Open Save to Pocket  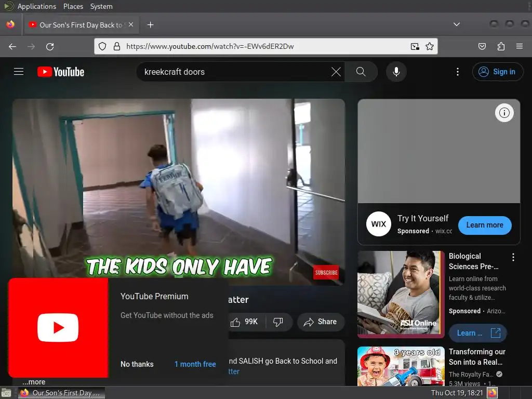pos(482,46)
